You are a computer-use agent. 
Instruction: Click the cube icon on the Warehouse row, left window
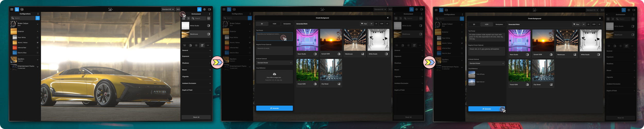pyautogui.click(x=208, y=34)
